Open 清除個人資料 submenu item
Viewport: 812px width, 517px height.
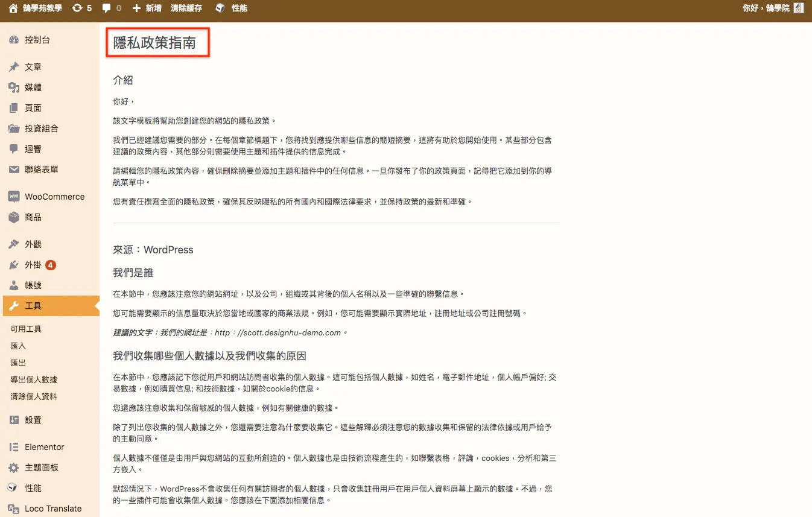[x=34, y=397]
